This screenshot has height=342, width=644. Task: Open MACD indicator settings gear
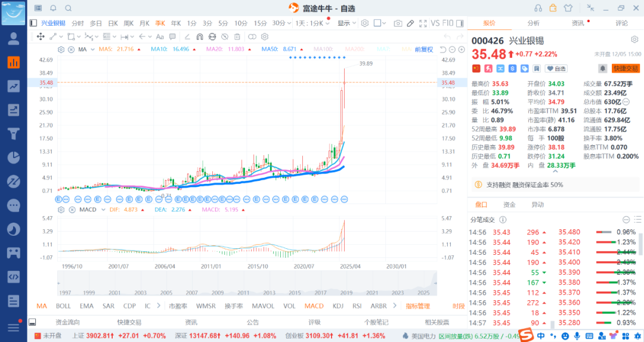click(x=61, y=209)
